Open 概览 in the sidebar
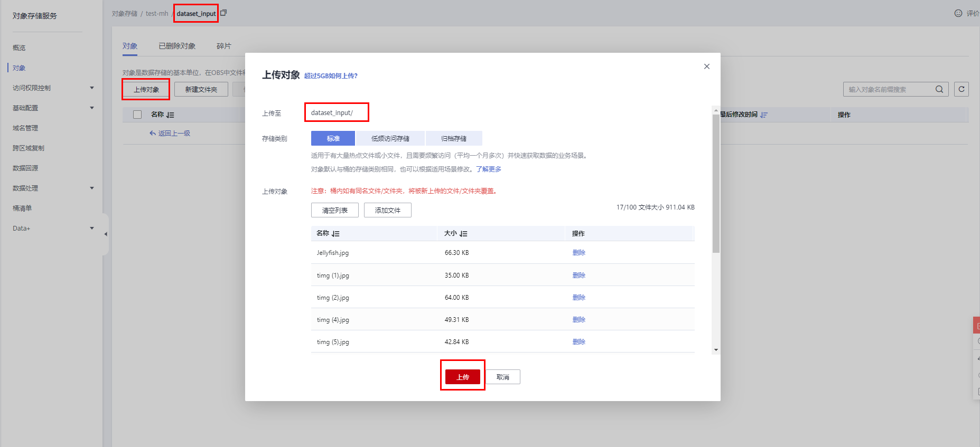Image resolution: width=980 pixels, height=447 pixels. point(19,48)
